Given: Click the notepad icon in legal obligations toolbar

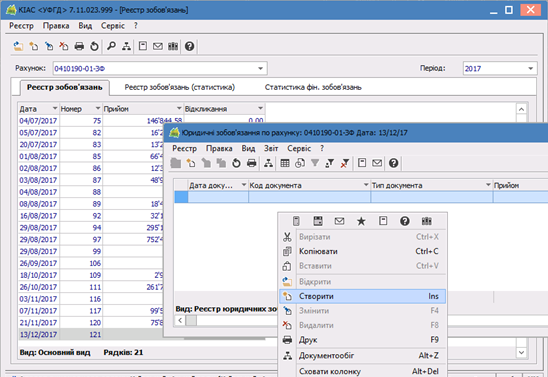Looking at the screenshot, I should (x=362, y=163).
